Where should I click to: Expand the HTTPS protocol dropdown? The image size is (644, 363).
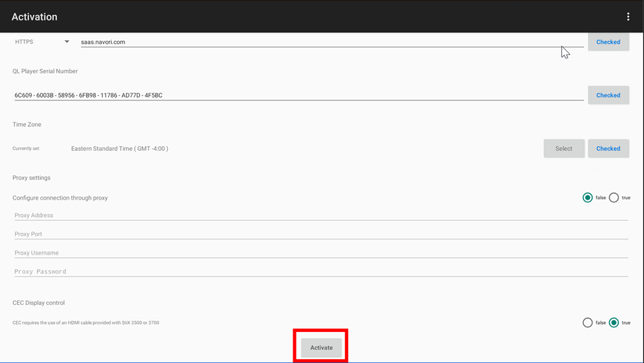coord(42,42)
